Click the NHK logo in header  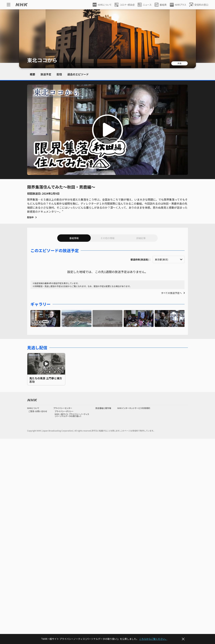(22, 5)
